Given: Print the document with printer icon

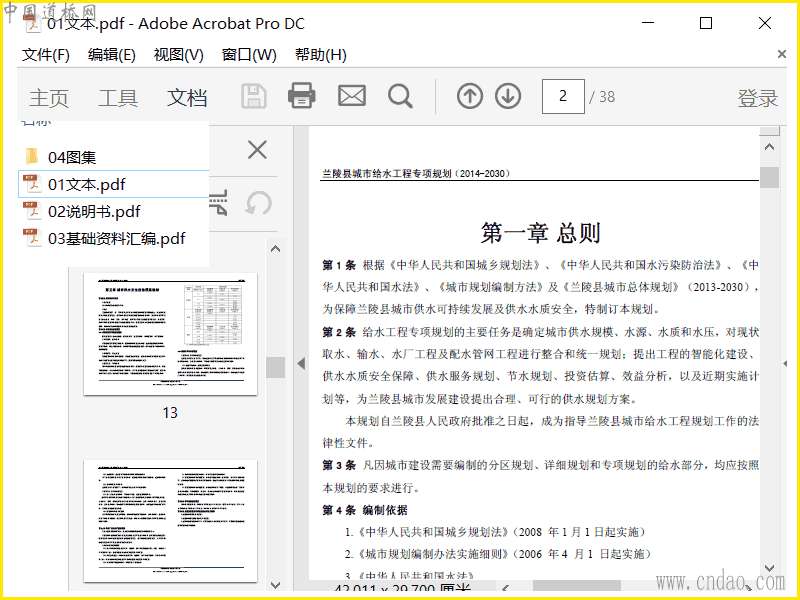Looking at the screenshot, I should click(x=302, y=95).
